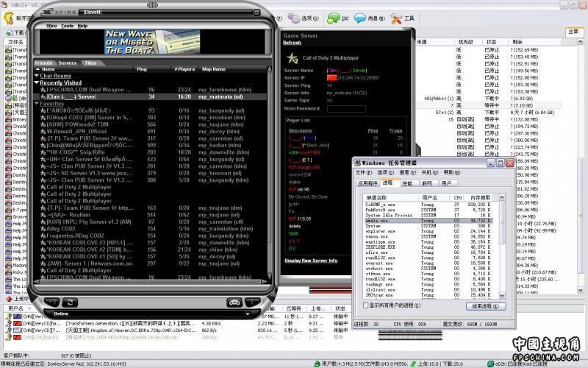The width and height of the screenshot is (588, 368).
Task: Open the Messages speech bubble icon
Action: point(360,18)
